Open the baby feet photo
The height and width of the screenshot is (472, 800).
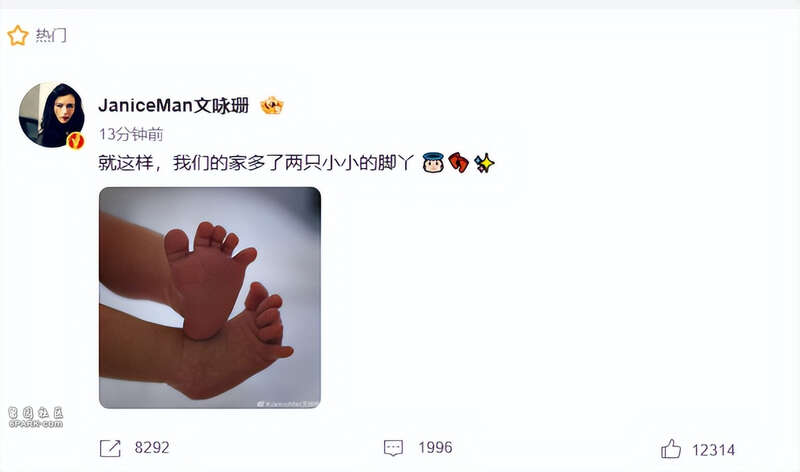210,297
